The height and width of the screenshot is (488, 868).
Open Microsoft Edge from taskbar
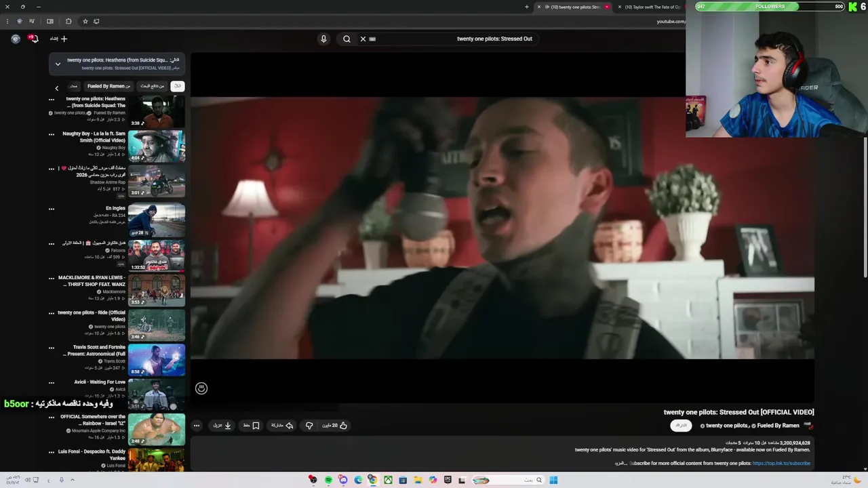(x=358, y=480)
